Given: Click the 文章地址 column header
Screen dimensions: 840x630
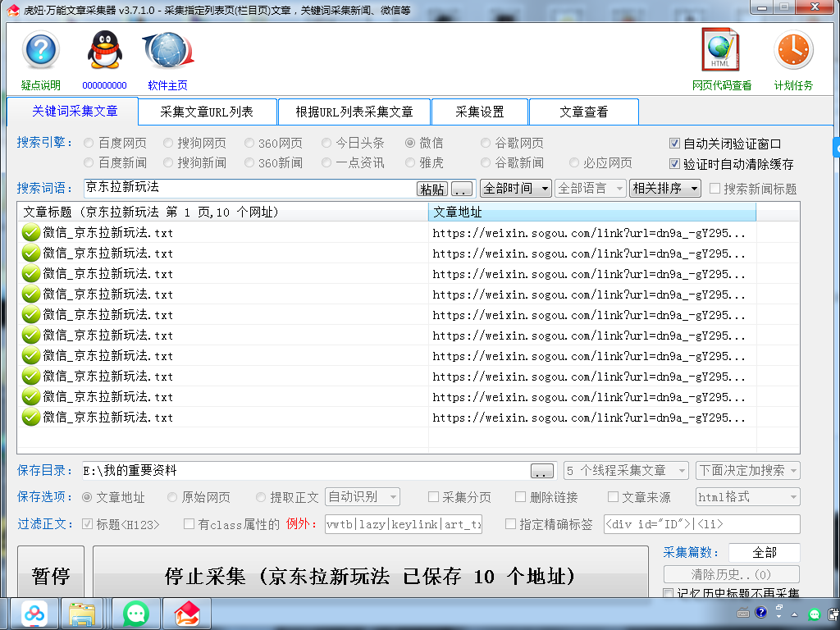Looking at the screenshot, I should coord(592,212).
